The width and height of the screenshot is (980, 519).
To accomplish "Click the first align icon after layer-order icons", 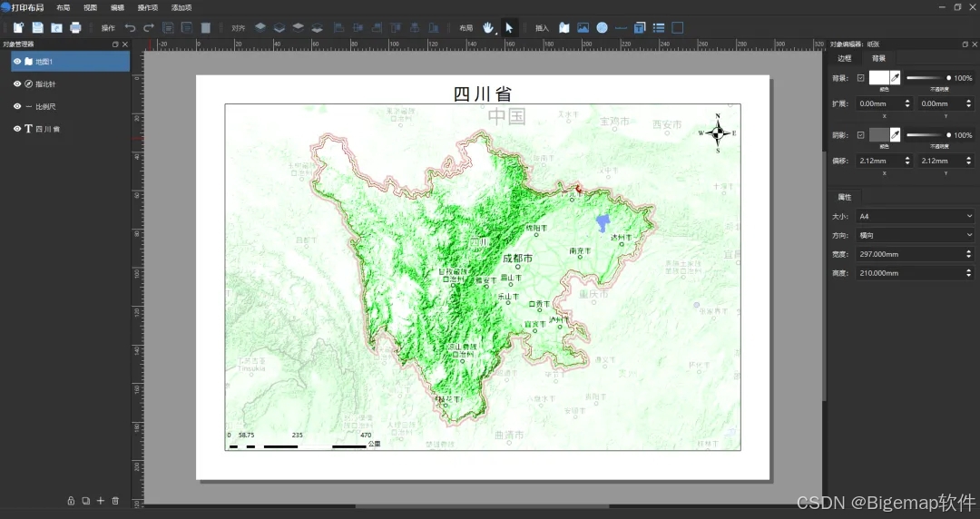I will point(338,27).
